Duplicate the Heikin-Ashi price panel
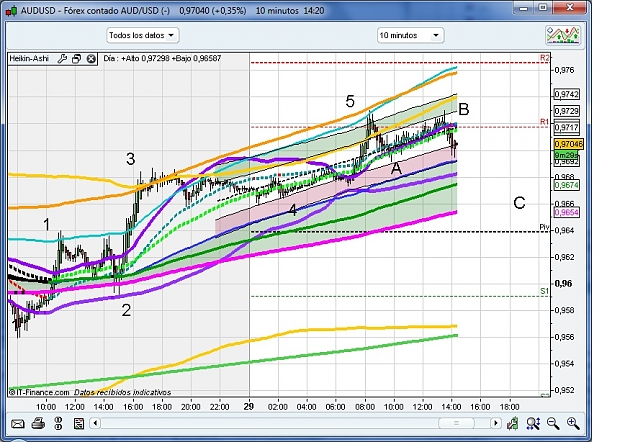Screen dimensions: 625x442 (77, 59)
